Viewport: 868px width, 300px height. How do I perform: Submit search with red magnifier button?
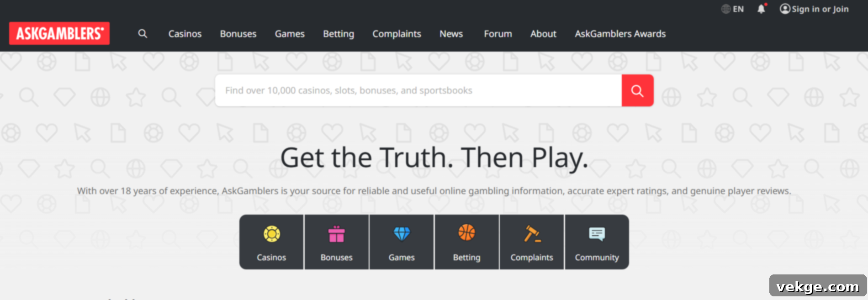coord(637,90)
